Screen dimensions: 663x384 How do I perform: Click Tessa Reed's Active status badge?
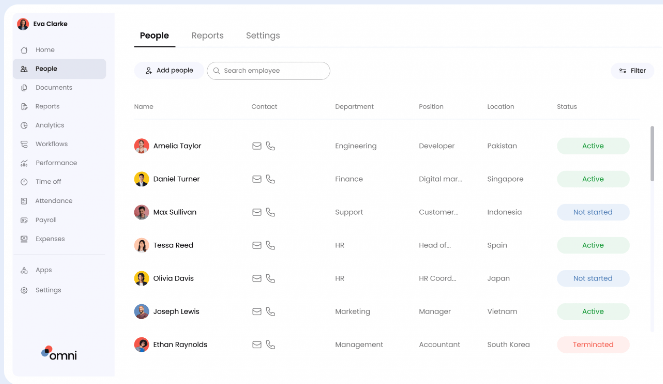[x=593, y=245]
